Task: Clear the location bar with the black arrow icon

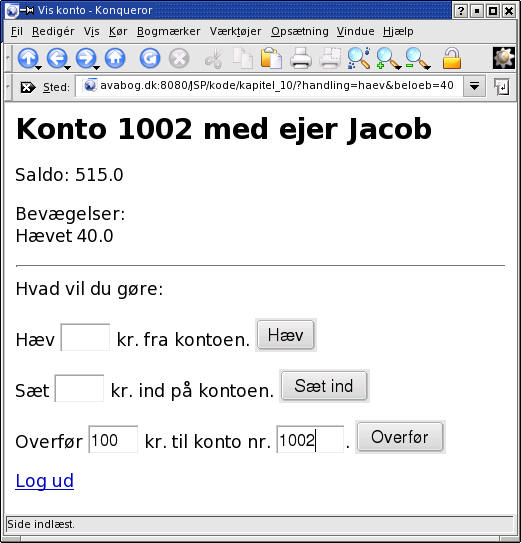Action: click(x=28, y=87)
